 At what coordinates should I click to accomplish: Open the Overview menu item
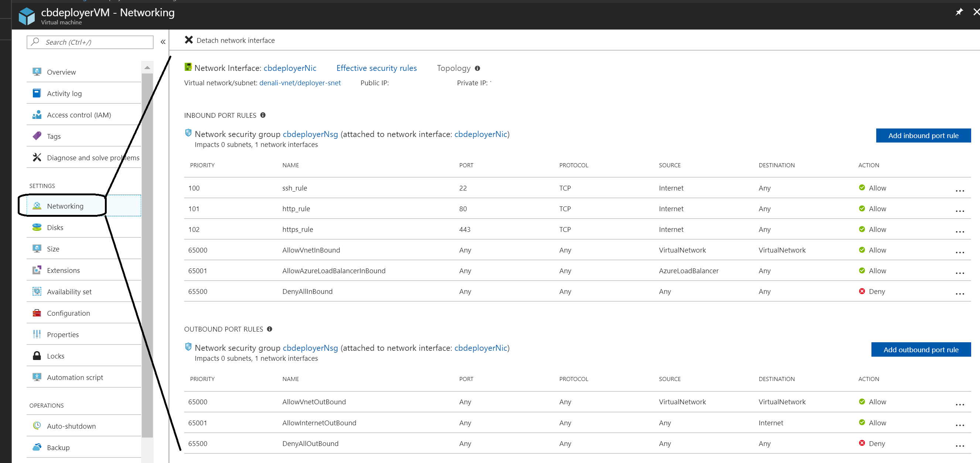[x=84, y=72]
